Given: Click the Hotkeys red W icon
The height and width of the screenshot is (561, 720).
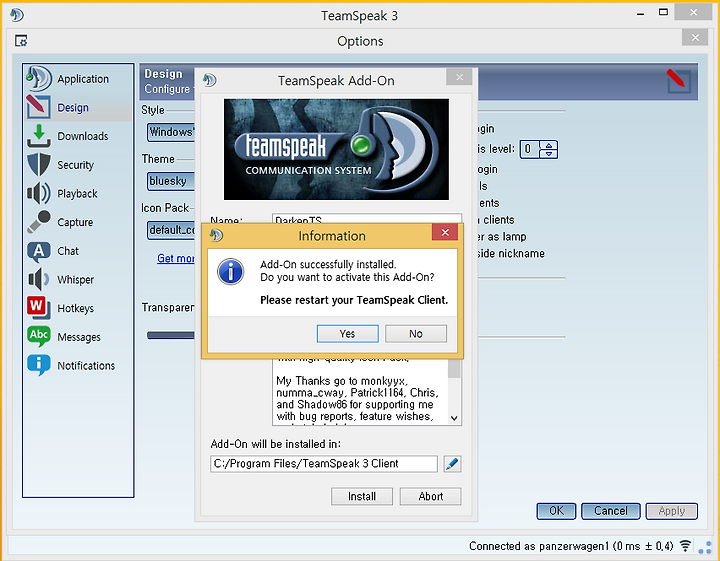Looking at the screenshot, I should pos(39,308).
